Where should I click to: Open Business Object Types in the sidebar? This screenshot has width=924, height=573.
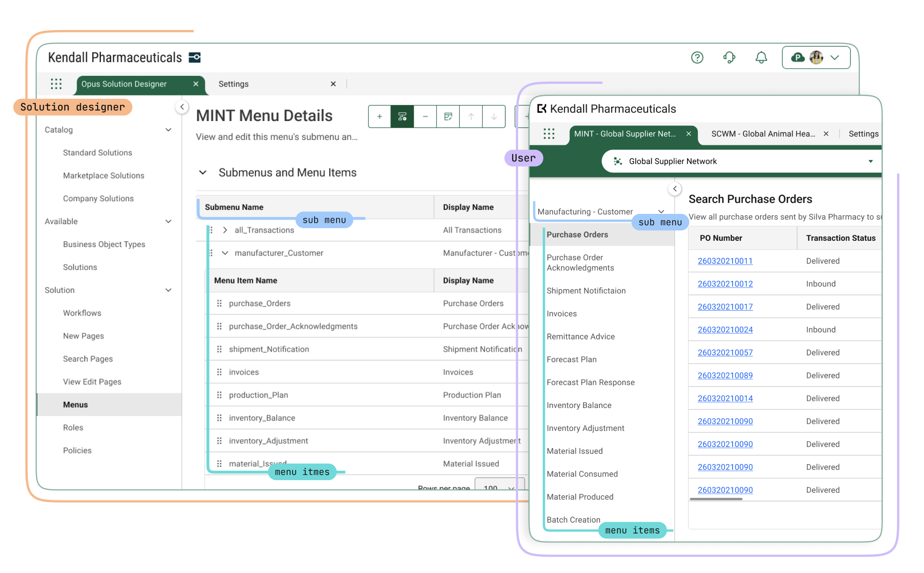pos(104,244)
